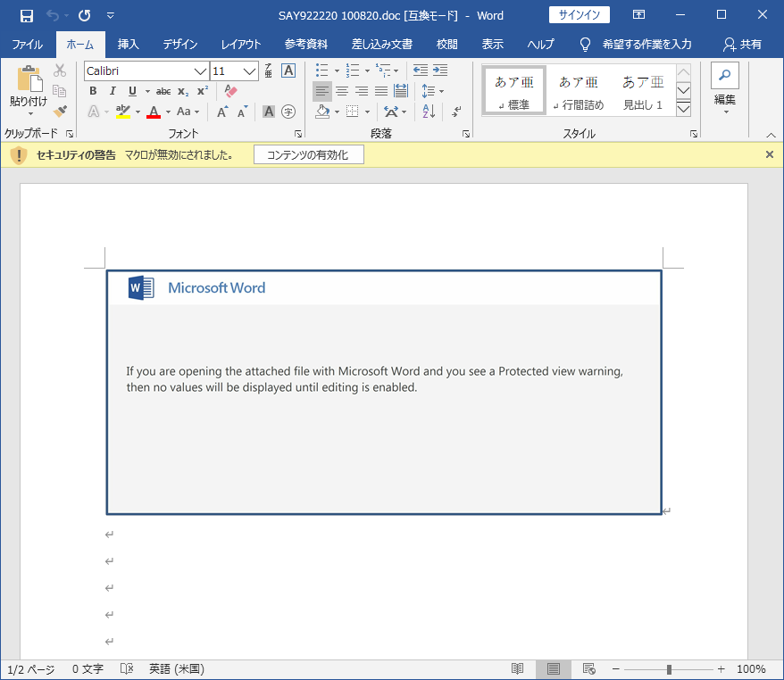Click the bullets list icon
Image resolution: width=784 pixels, height=680 pixels.
322,70
